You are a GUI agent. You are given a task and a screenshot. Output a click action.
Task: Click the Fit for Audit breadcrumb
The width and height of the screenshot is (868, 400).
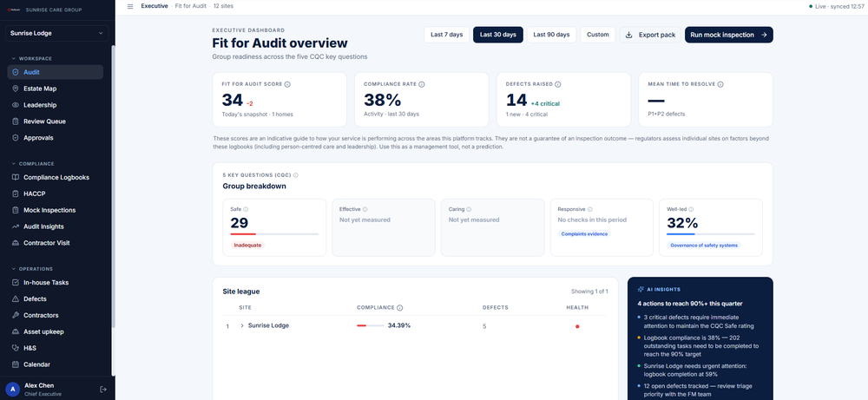(190, 6)
